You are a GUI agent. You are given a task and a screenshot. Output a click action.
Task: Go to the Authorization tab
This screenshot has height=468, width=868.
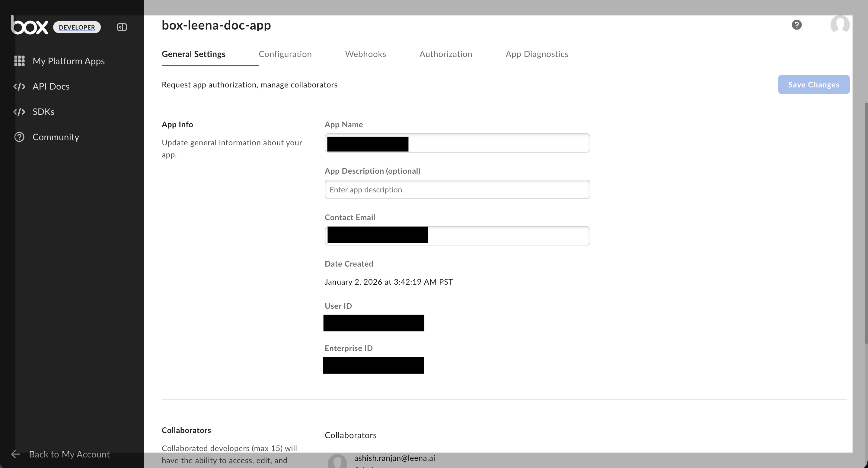(x=445, y=54)
